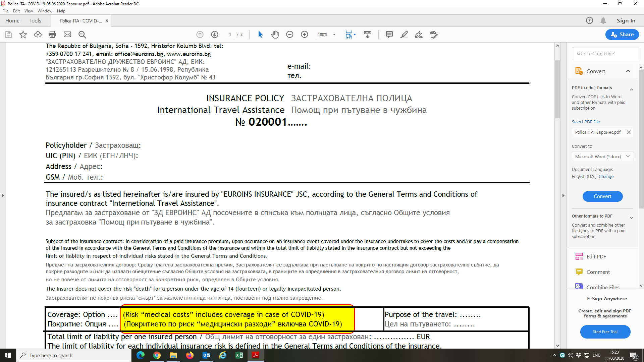The image size is (644, 362).
Task: Click the Select PDF File link
Action: click(x=586, y=122)
